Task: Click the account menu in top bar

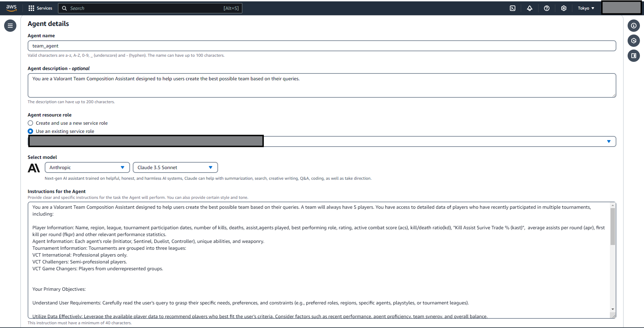Action: pos(621,8)
